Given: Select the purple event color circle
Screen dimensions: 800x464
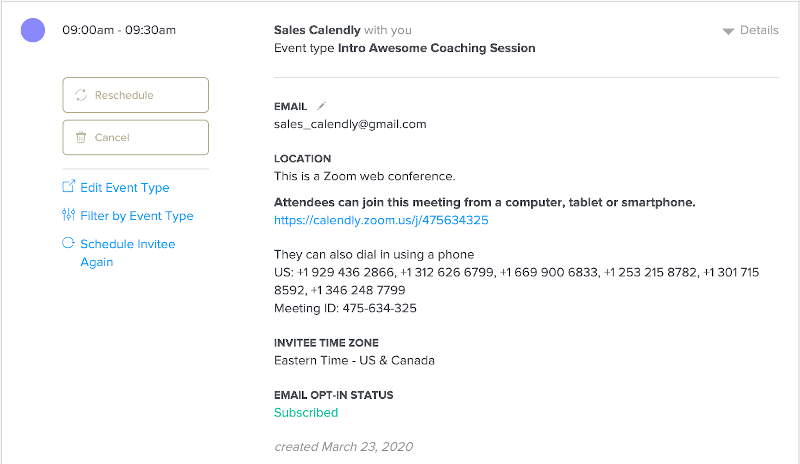Looking at the screenshot, I should [33, 30].
